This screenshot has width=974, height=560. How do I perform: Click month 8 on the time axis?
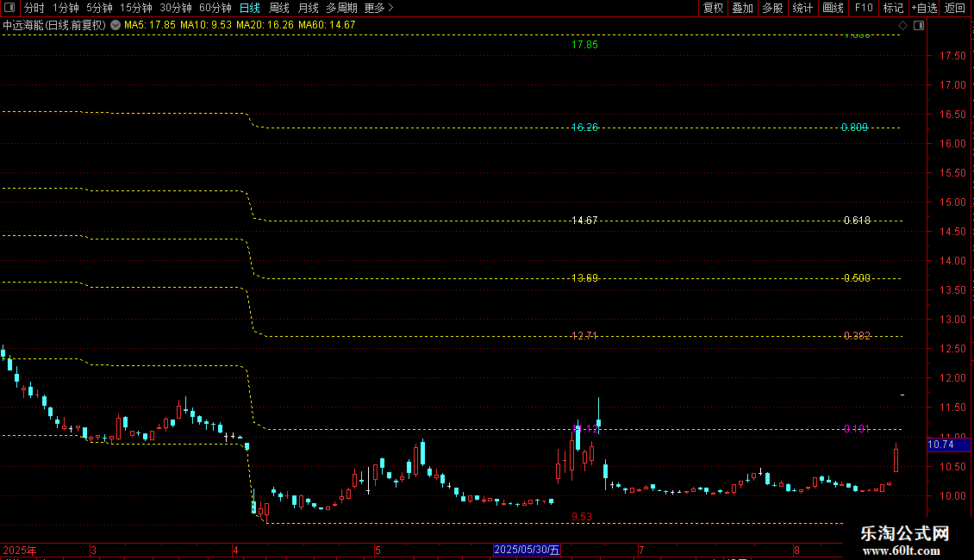796,550
